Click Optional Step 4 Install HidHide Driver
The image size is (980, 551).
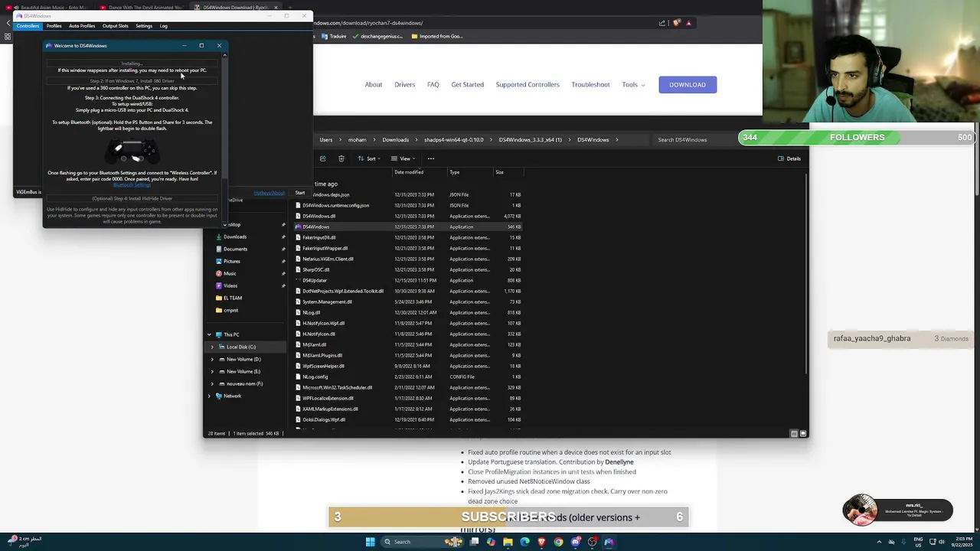132,198
